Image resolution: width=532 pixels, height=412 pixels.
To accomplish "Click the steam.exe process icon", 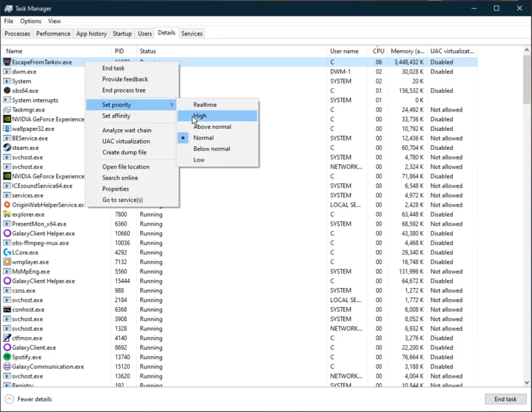I will click(x=7, y=148).
